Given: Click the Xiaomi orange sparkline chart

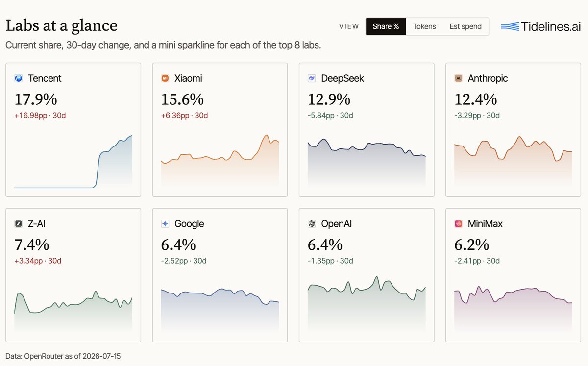Looking at the screenshot, I should tap(220, 161).
